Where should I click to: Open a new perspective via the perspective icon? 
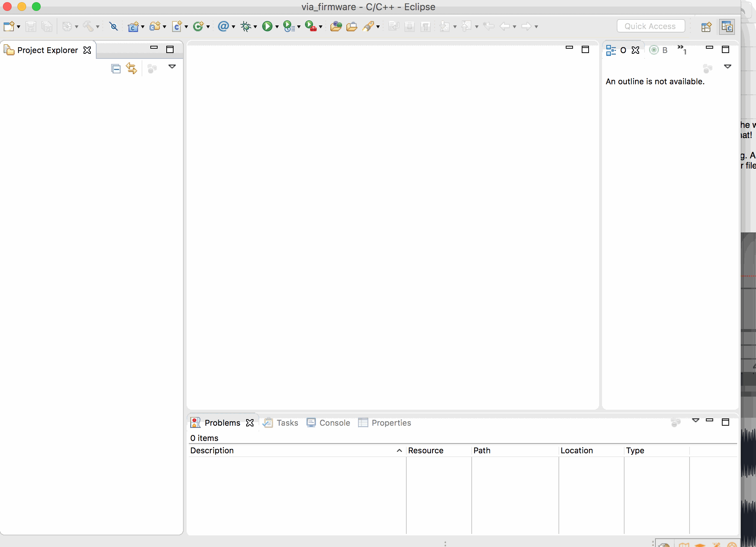tap(706, 26)
